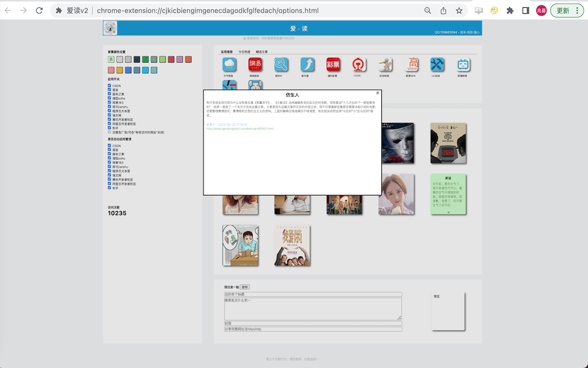Select the 无 (no background) color option
Viewport: 588px width, 368px height.
pyautogui.click(x=111, y=59)
